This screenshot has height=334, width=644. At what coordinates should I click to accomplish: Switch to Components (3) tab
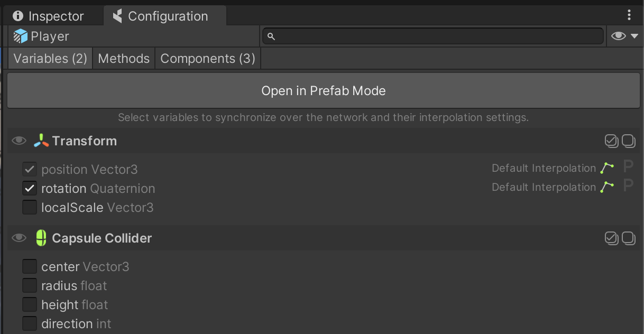208,58
